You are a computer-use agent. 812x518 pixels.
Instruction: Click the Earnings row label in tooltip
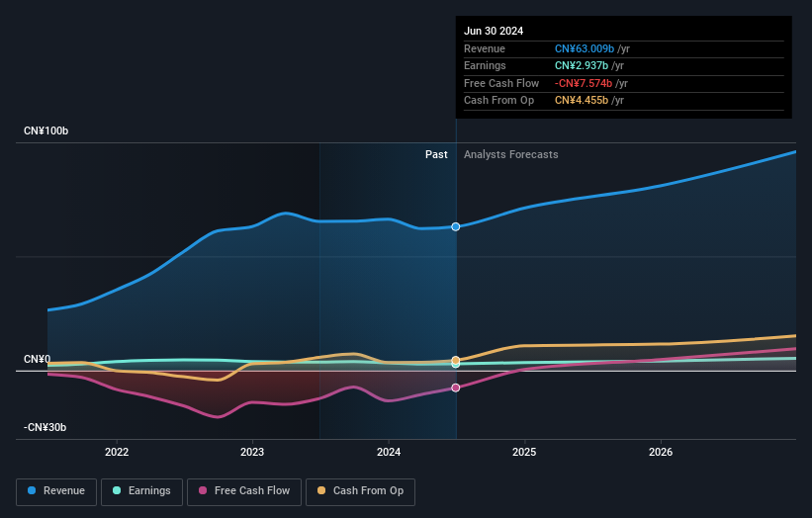(x=485, y=65)
